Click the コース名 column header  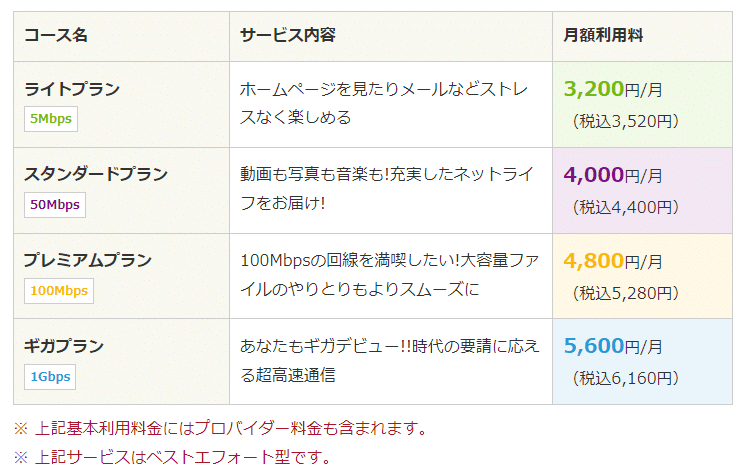(x=56, y=35)
